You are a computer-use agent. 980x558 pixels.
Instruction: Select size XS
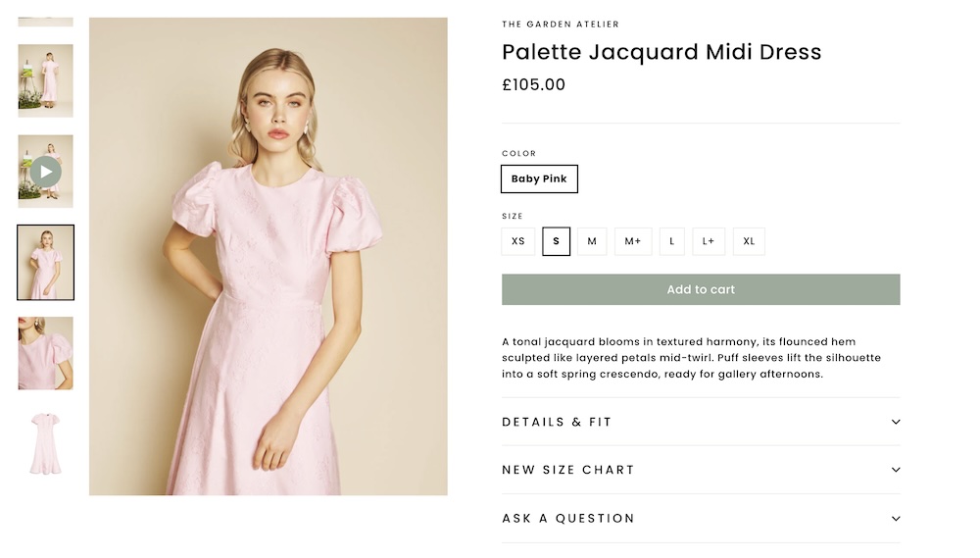pyautogui.click(x=517, y=241)
